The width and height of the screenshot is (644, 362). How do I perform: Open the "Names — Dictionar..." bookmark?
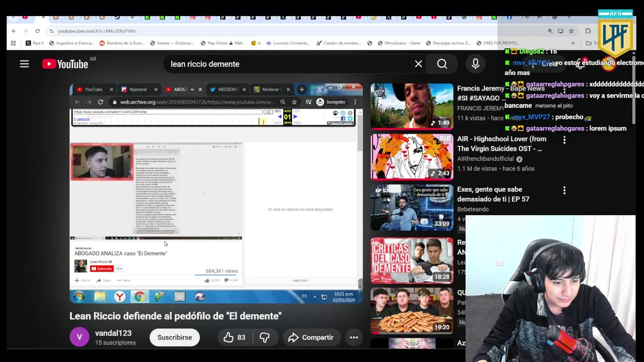(x=172, y=43)
